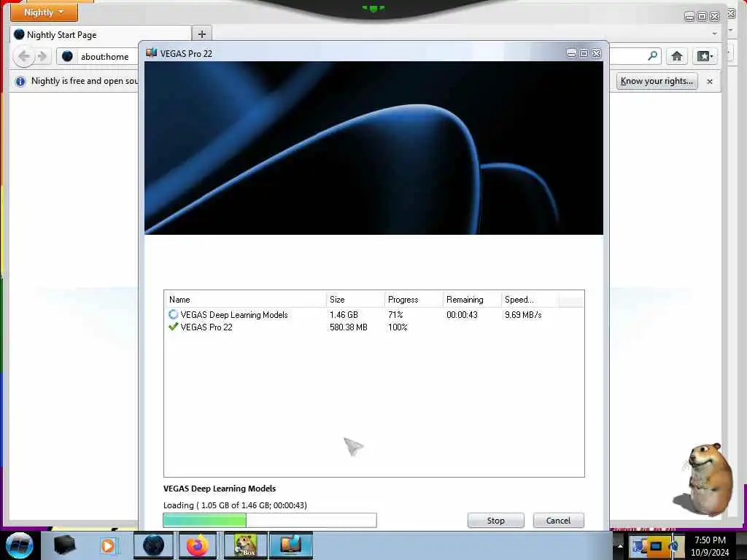Click the tray monitor icon
The width and height of the screenshot is (747, 560).
coord(656,545)
